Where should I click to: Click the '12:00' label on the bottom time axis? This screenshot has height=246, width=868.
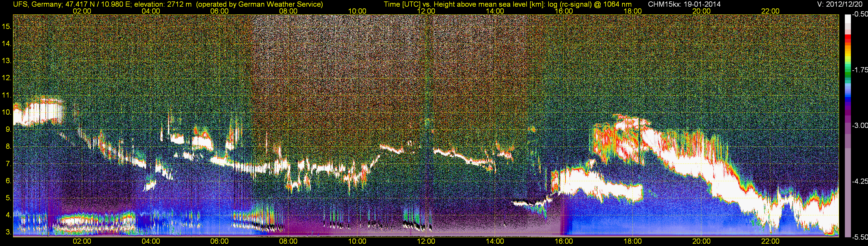pos(426,241)
